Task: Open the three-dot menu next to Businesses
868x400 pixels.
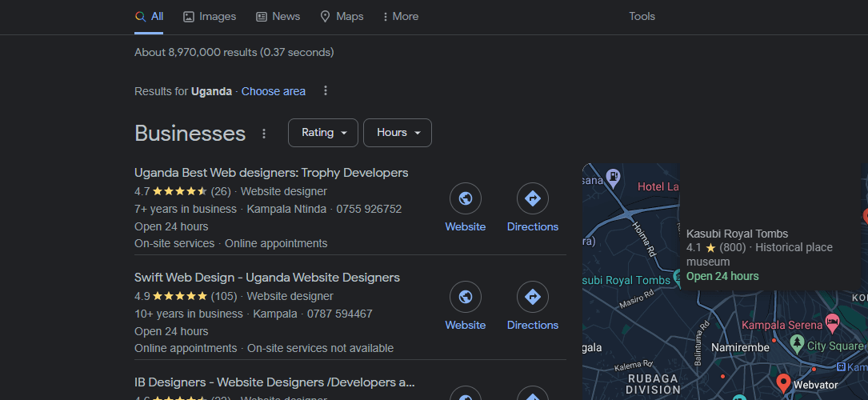Action: click(x=264, y=134)
